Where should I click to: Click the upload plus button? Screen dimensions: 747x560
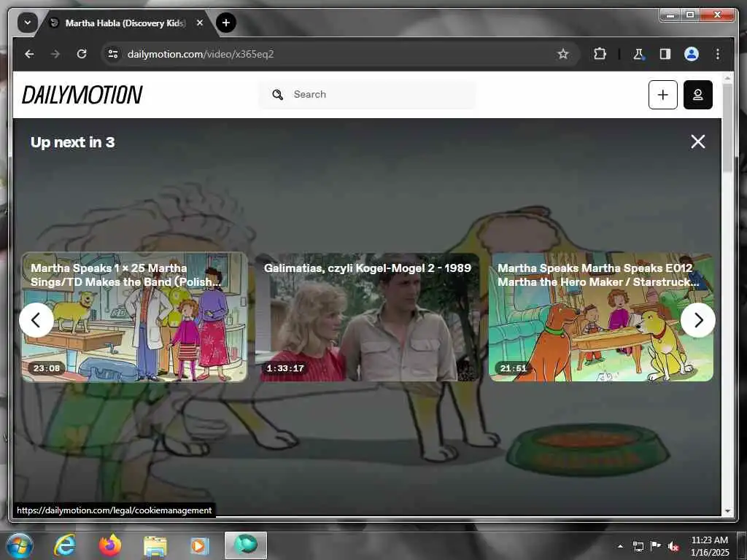point(662,95)
